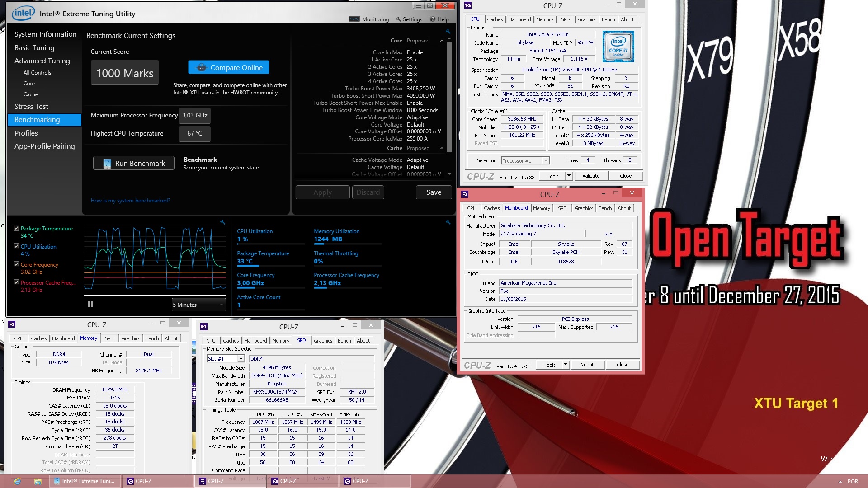Open Tools dropdown arrow in CPU-Z CPU window
The width and height of the screenshot is (868, 488).
(569, 176)
